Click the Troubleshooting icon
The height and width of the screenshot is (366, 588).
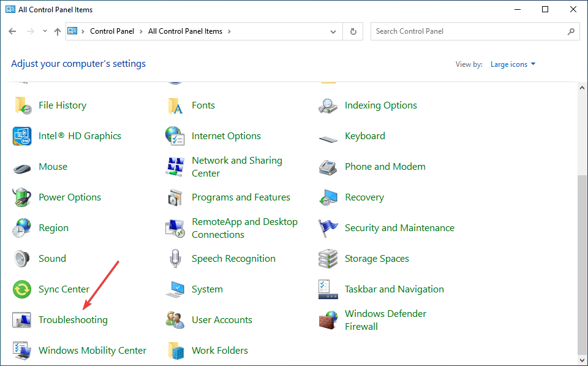22,320
